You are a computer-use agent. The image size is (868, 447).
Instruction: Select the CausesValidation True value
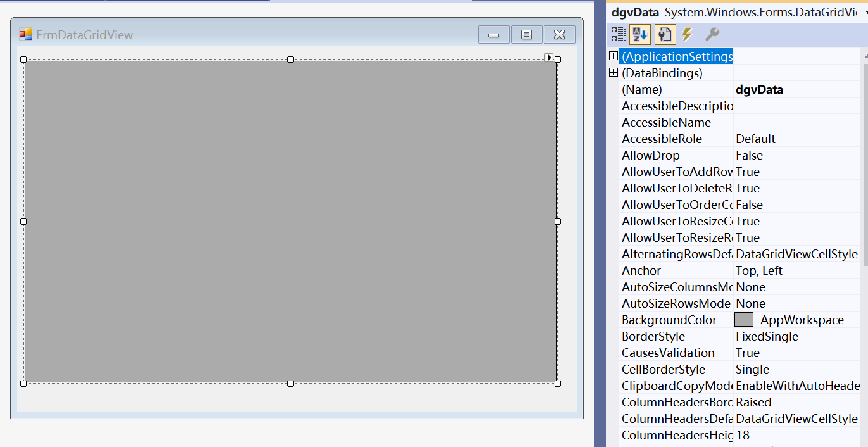(x=796, y=353)
